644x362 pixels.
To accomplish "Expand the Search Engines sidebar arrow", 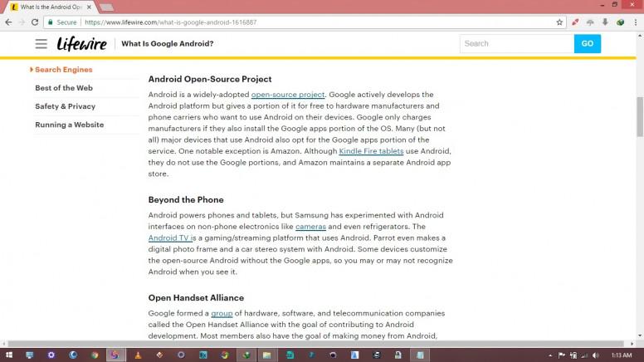I will 32,70.
